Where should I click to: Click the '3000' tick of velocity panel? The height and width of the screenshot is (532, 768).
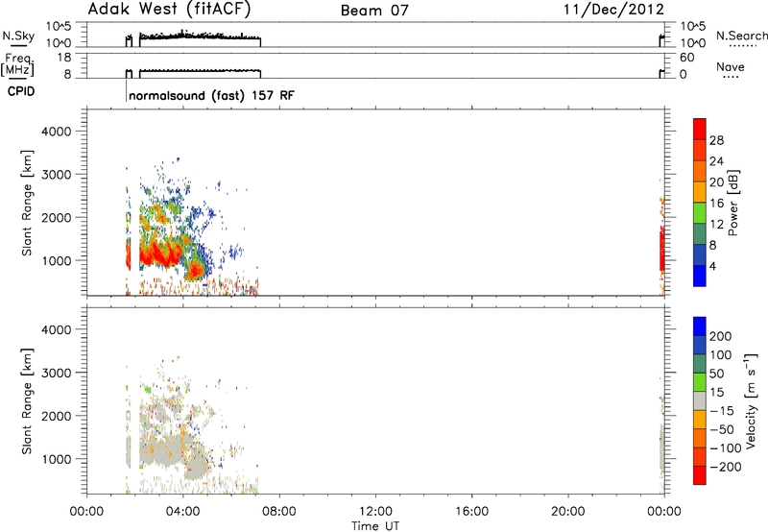(x=56, y=373)
